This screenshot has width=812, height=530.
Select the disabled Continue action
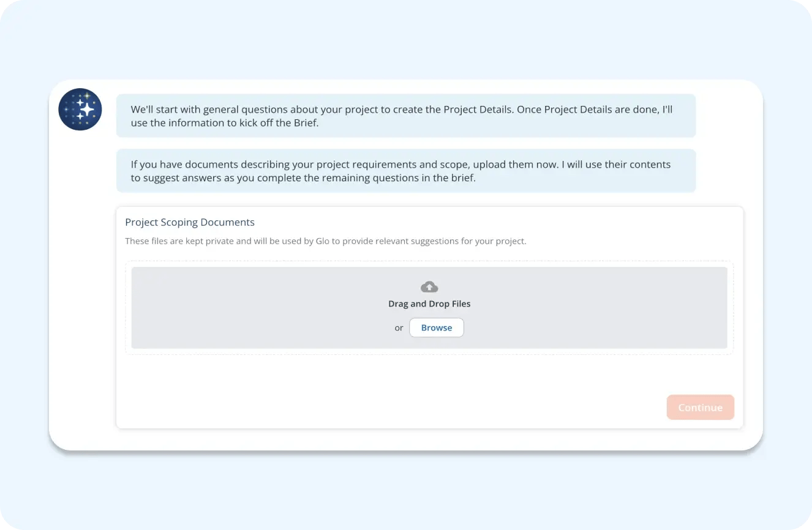[700, 407]
